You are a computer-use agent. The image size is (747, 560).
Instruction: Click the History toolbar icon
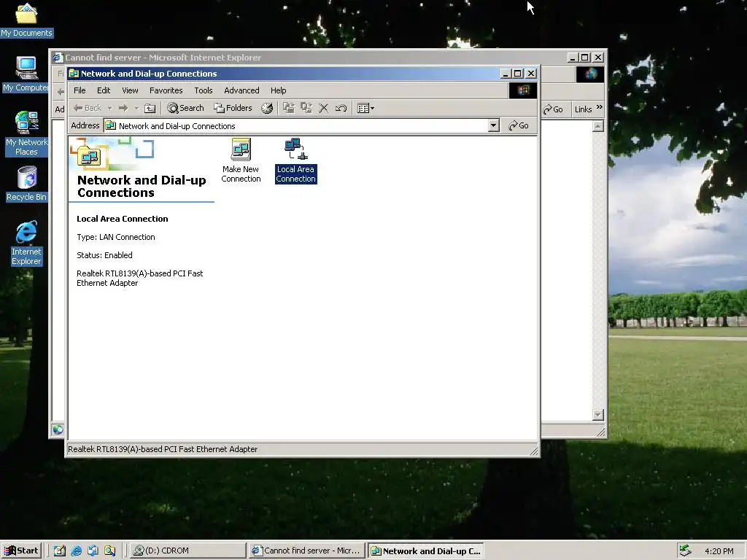coord(267,108)
